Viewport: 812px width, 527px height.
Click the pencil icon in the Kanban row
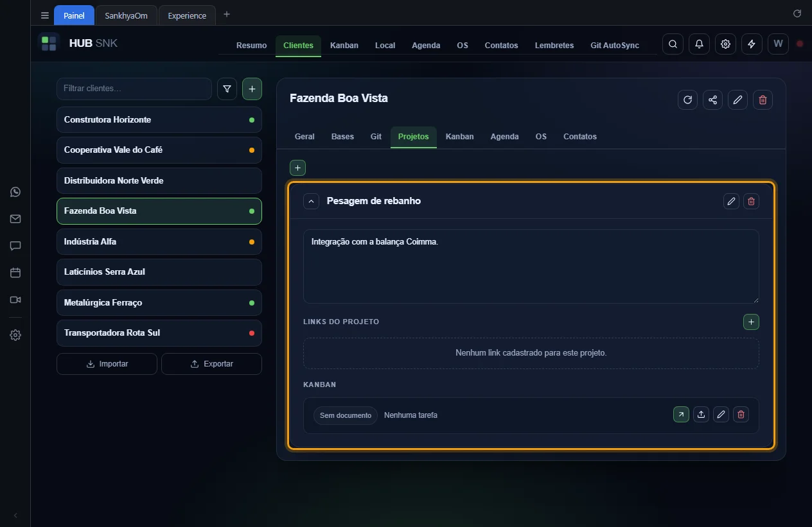coord(721,415)
